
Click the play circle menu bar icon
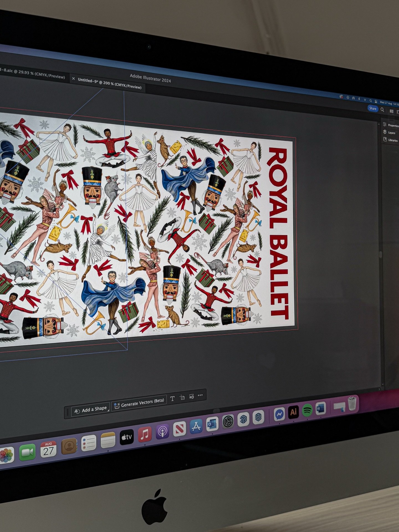[348, 97]
